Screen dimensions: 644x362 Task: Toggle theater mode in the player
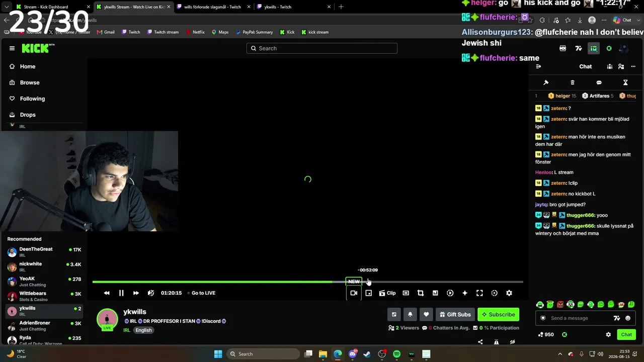[406, 293]
